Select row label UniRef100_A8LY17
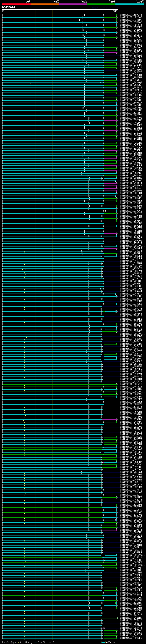 (x=131, y=384)
